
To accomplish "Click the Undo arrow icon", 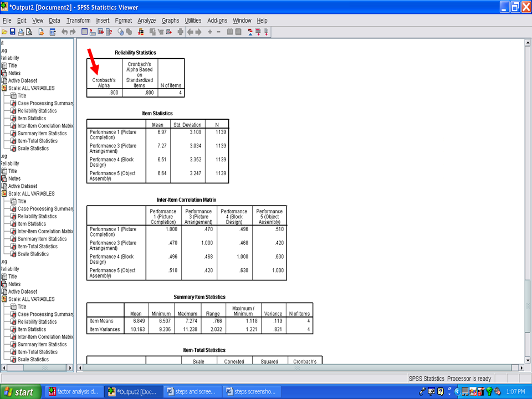I will point(64,32).
